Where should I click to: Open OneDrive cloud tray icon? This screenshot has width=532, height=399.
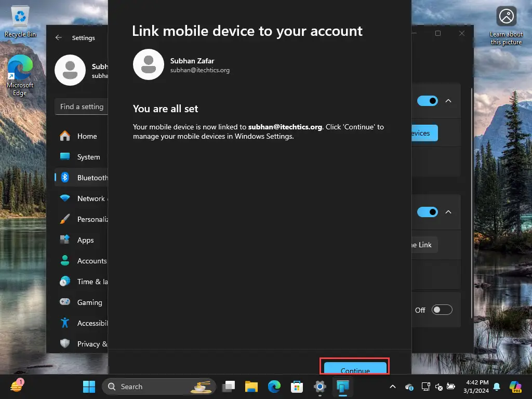(x=409, y=387)
